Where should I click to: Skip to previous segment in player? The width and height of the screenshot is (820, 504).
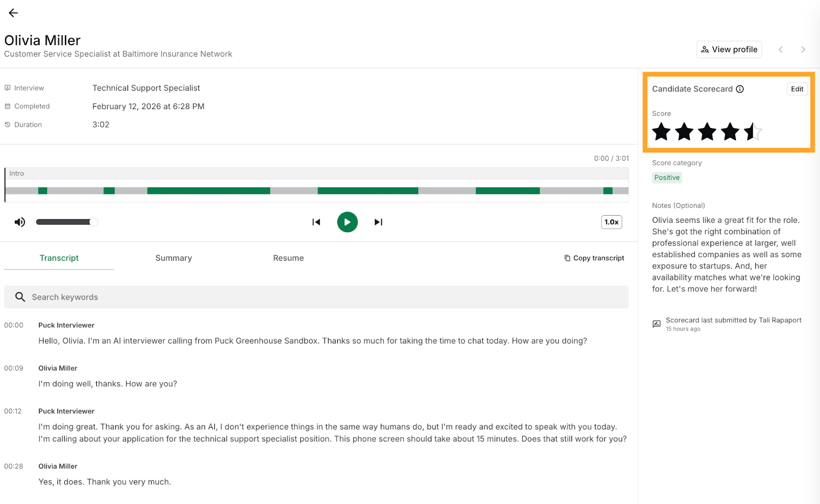316,222
